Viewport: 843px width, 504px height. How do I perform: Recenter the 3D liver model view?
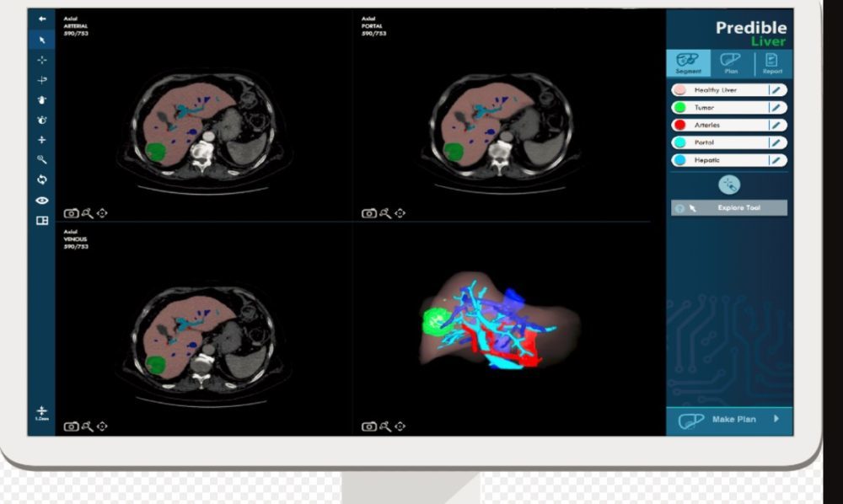coord(400,426)
